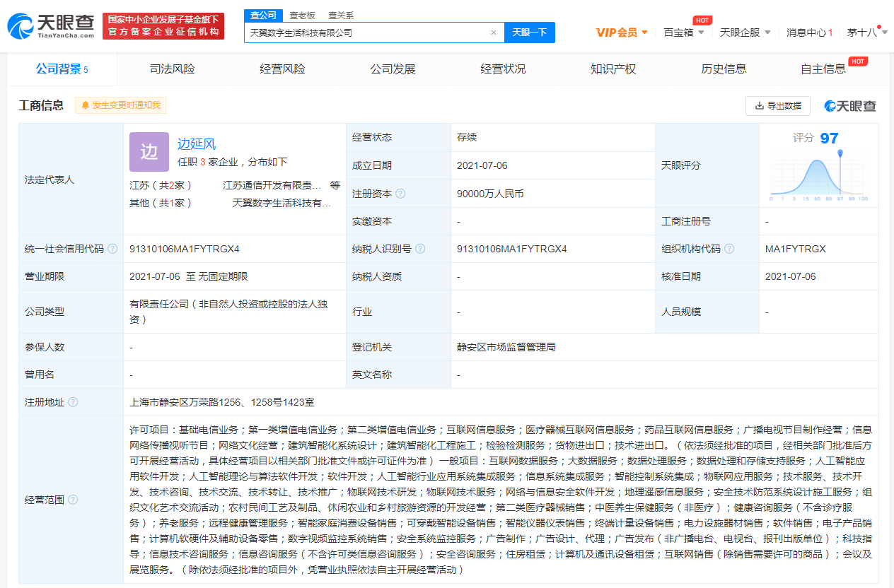Select the 查公司 search mode tab

click(263, 15)
